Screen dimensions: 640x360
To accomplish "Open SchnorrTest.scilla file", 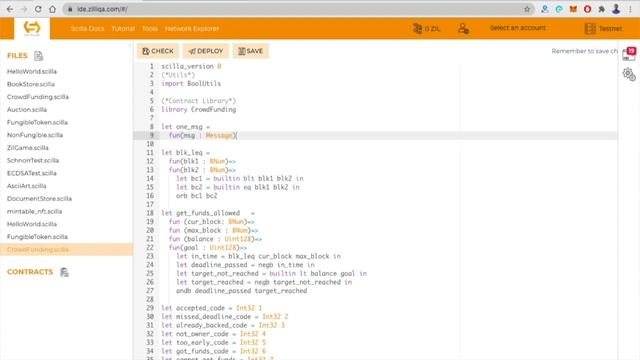I will (x=33, y=160).
